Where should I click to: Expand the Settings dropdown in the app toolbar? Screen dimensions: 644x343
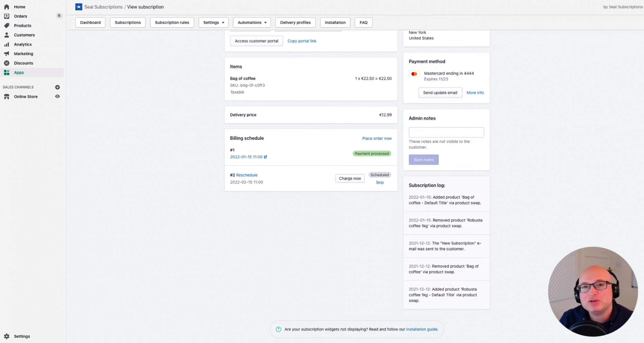(213, 22)
